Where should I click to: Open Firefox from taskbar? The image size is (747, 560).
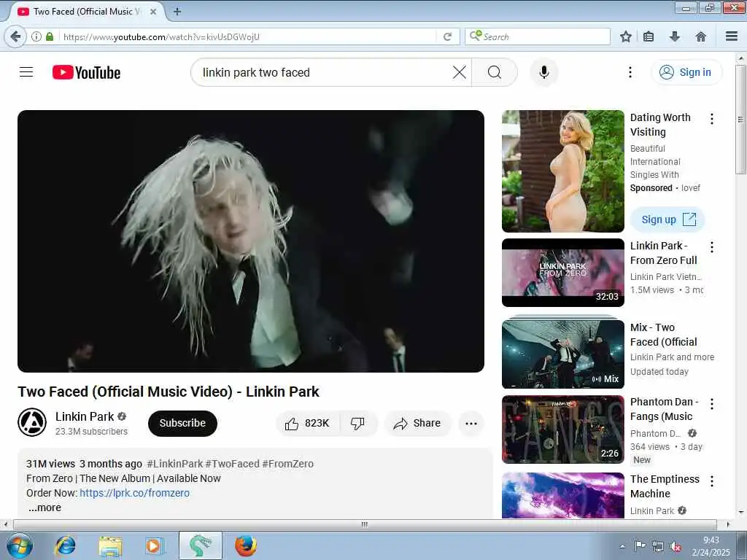(246, 545)
